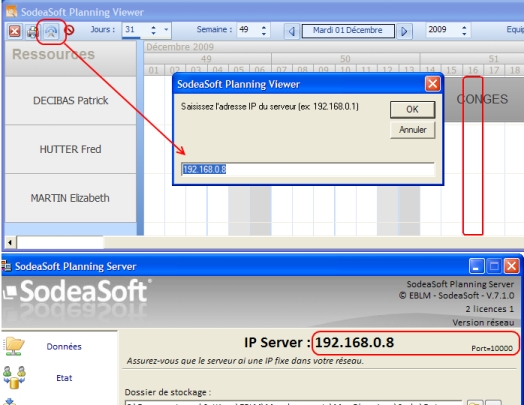Viewport: 524px width, 405px height.
Task: Open Données folder icon in server sidebar
Action: click(14, 346)
